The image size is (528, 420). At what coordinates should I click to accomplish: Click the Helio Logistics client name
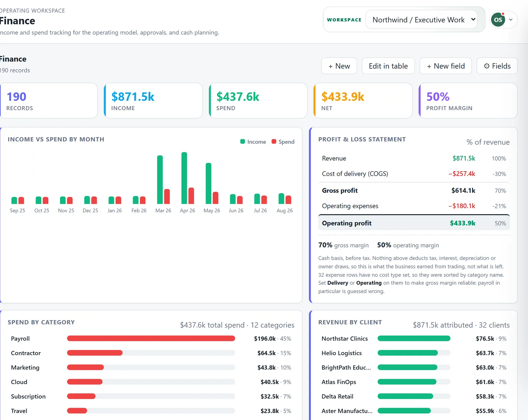(x=342, y=353)
